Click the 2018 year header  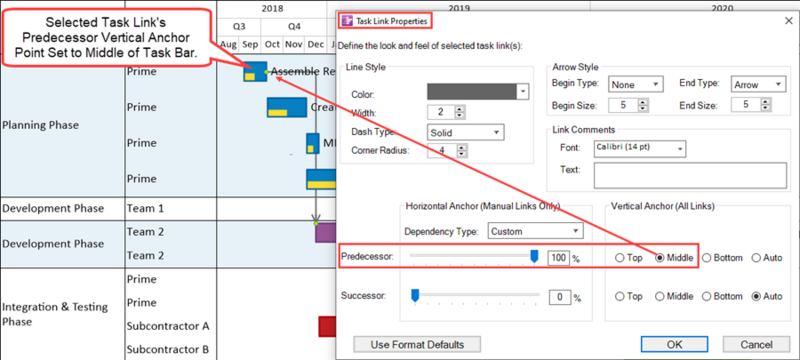point(272,9)
